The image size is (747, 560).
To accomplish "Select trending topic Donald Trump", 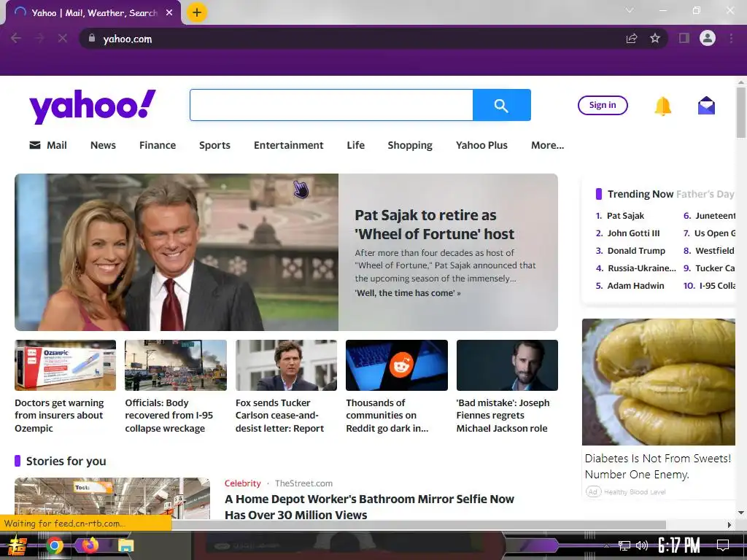I will [636, 251].
